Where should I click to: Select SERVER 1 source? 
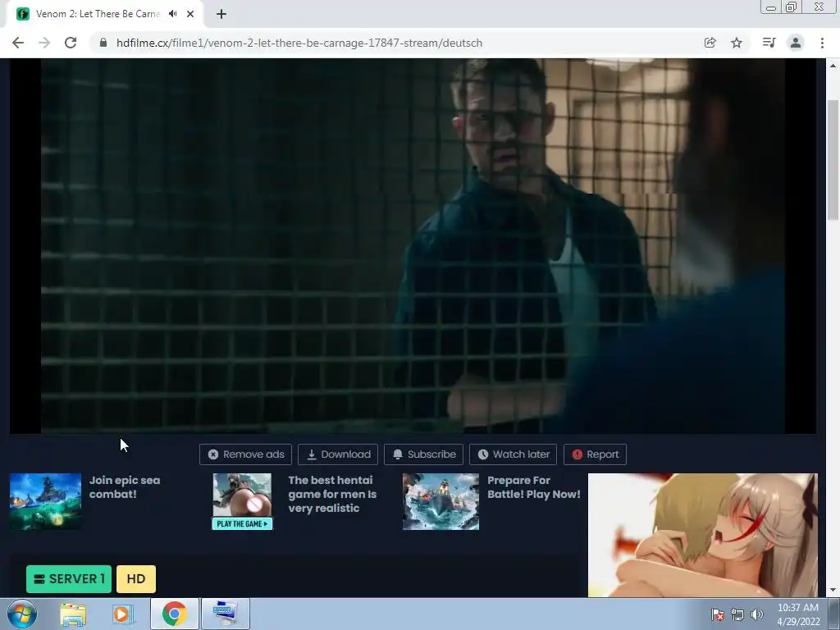click(69, 579)
